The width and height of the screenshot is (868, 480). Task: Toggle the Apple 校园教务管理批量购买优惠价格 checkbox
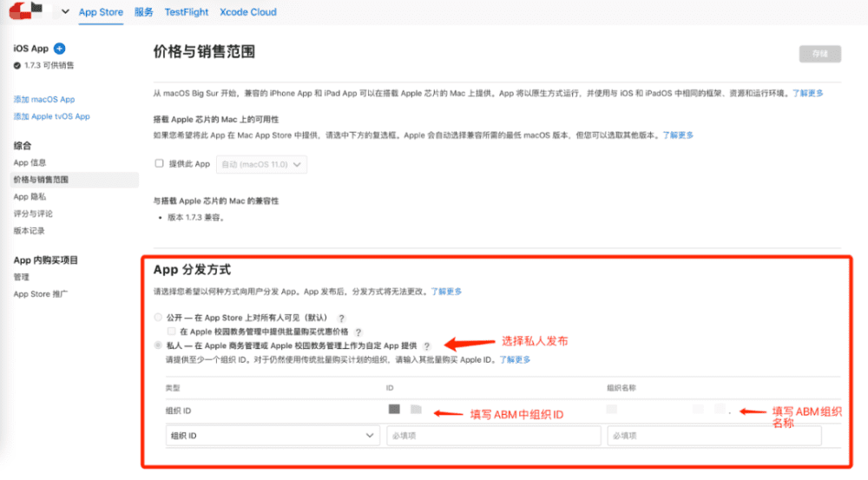[x=172, y=331]
